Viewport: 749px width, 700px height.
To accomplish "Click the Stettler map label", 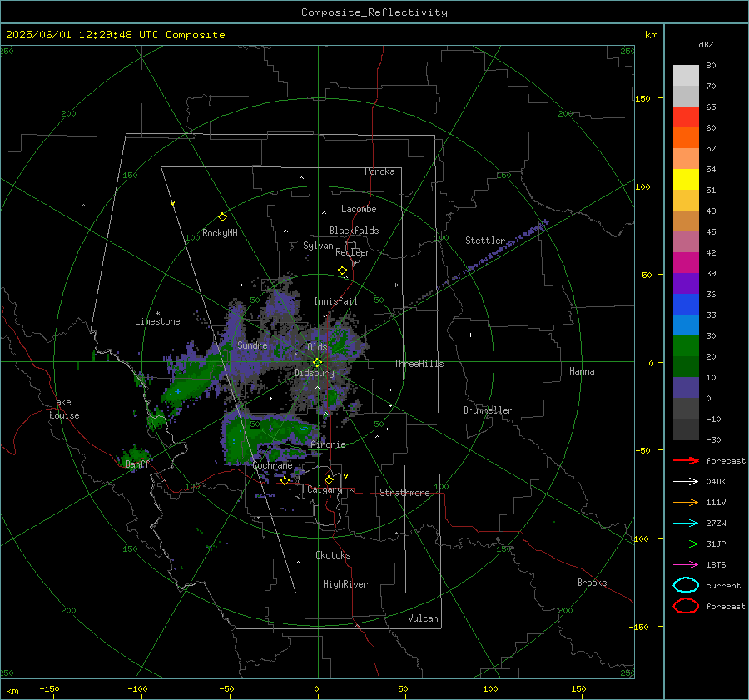I will pyautogui.click(x=485, y=241).
